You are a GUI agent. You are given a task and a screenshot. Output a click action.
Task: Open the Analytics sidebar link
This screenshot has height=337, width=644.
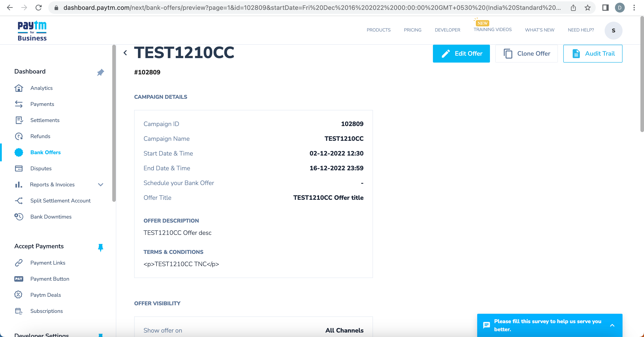click(41, 88)
